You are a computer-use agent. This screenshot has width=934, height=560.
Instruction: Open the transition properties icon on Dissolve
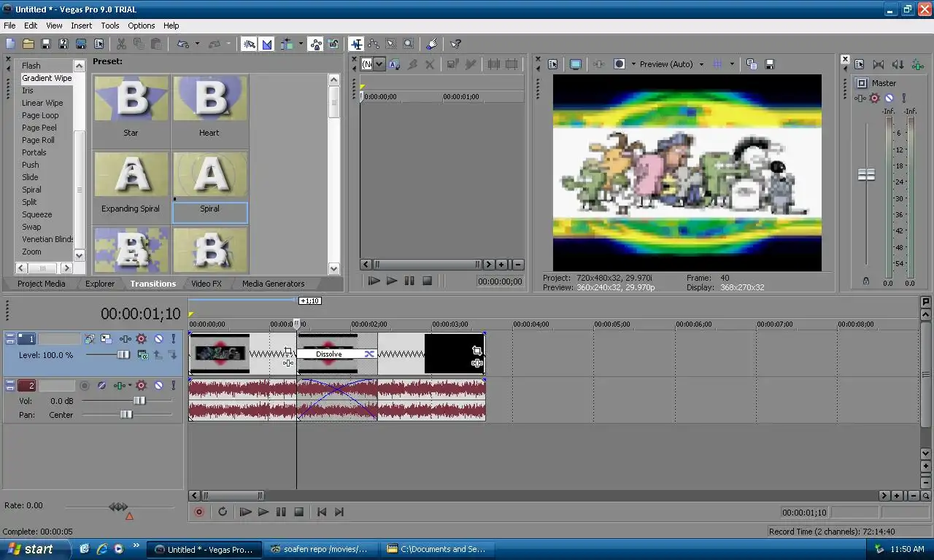click(369, 354)
